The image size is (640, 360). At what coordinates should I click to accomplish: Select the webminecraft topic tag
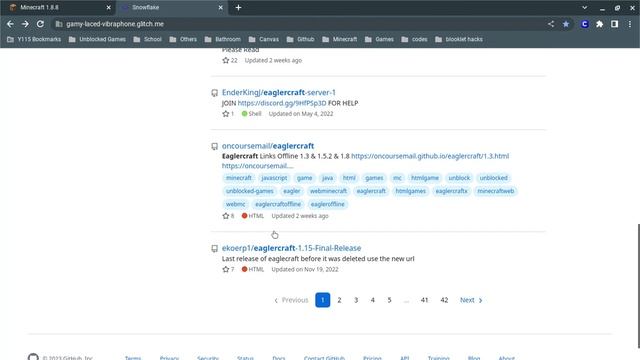click(329, 191)
